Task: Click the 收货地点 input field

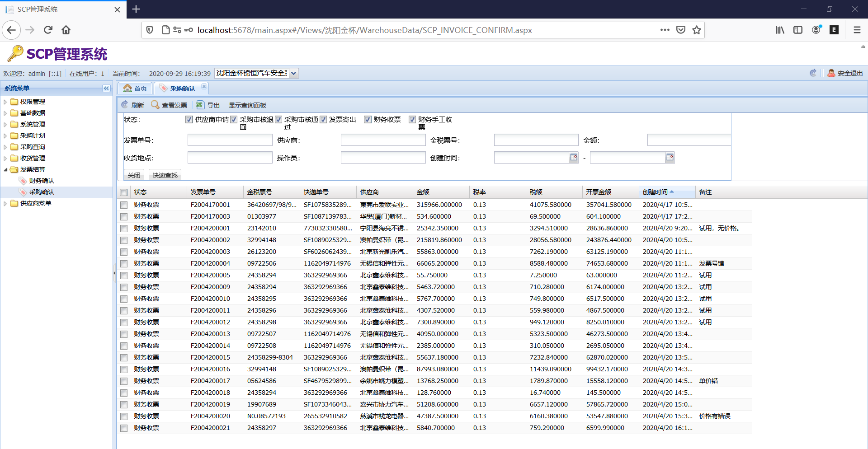Action: (230, 158)
